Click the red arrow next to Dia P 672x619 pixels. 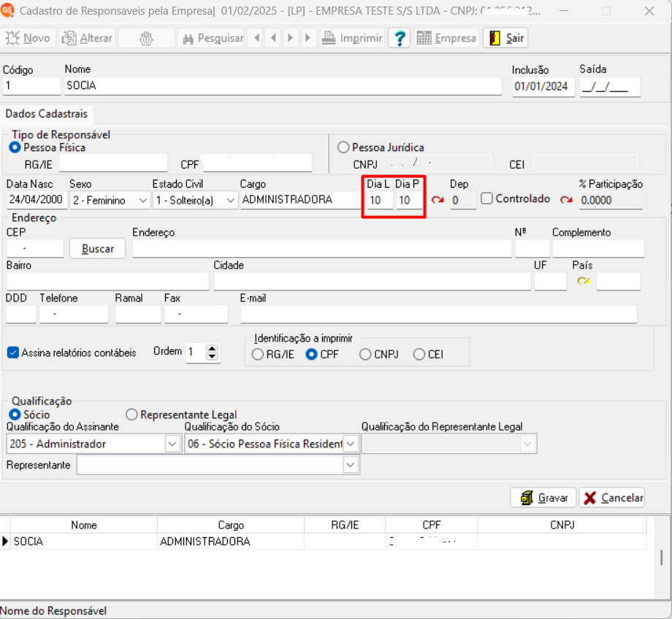coord(438,199)
